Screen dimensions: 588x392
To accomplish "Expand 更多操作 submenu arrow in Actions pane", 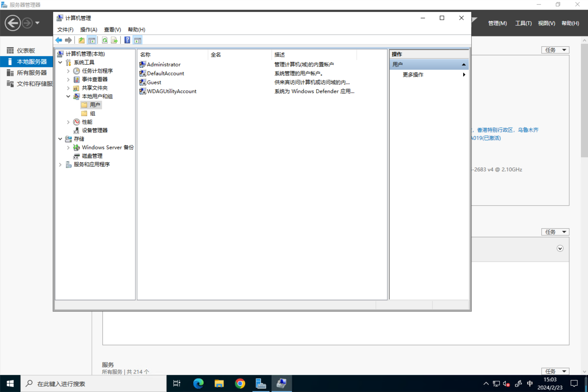I will 464,75.
